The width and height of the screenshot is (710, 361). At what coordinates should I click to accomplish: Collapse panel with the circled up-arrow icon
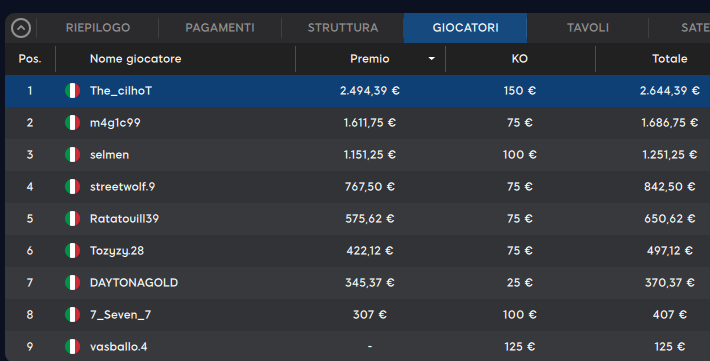[21, 28]
